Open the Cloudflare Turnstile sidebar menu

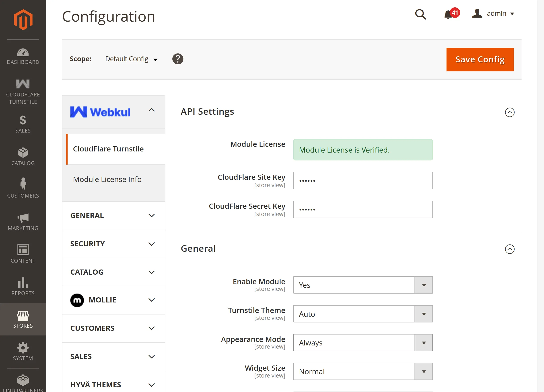[x=23, y=91]
